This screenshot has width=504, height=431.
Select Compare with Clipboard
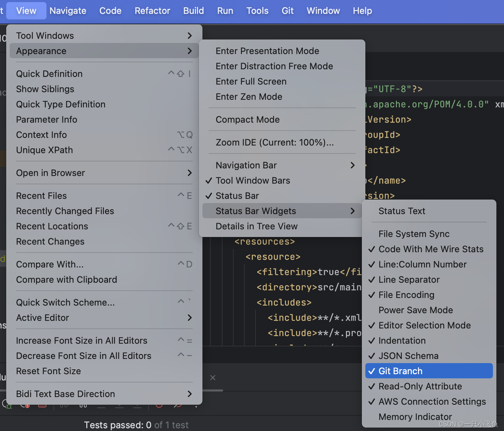click(x=104, y=280)
